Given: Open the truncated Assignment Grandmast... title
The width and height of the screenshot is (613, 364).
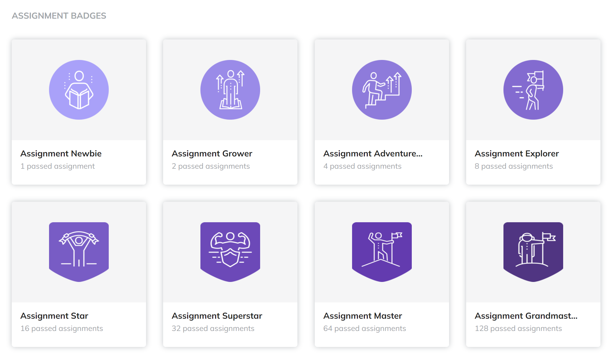Looking at the screenshot, I should tap(526, 316).
